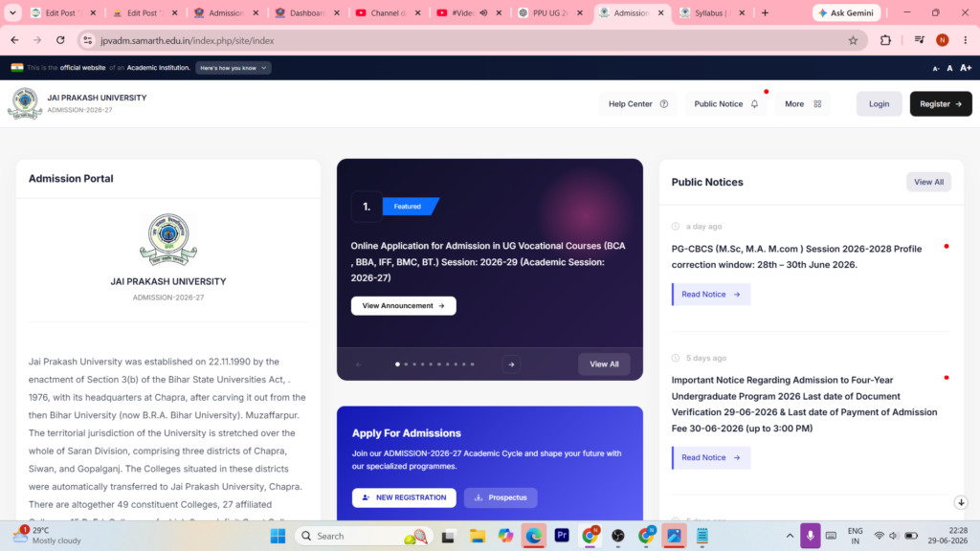Open the tab search dropdown arrow
The image size is (980, 551).
pyautogui.click(x=12, y=12)
